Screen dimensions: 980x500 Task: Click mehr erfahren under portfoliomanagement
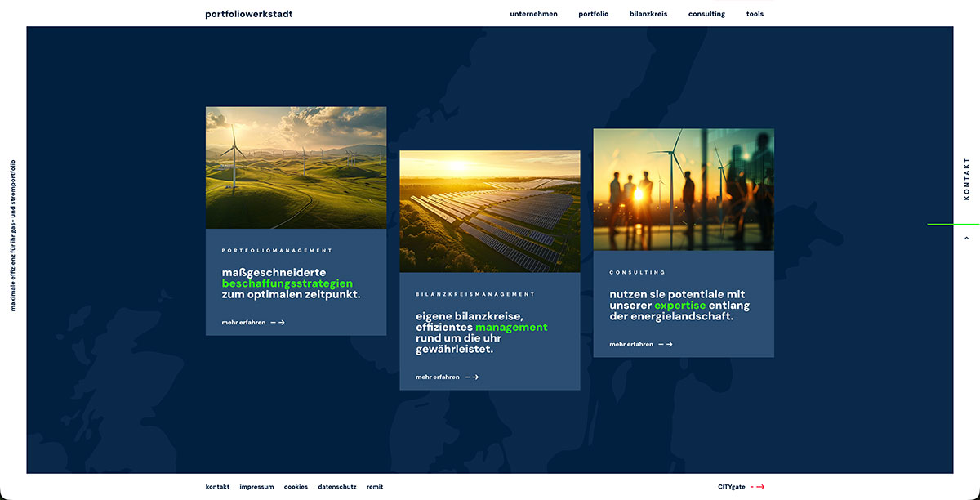click(x=243, y=323)
